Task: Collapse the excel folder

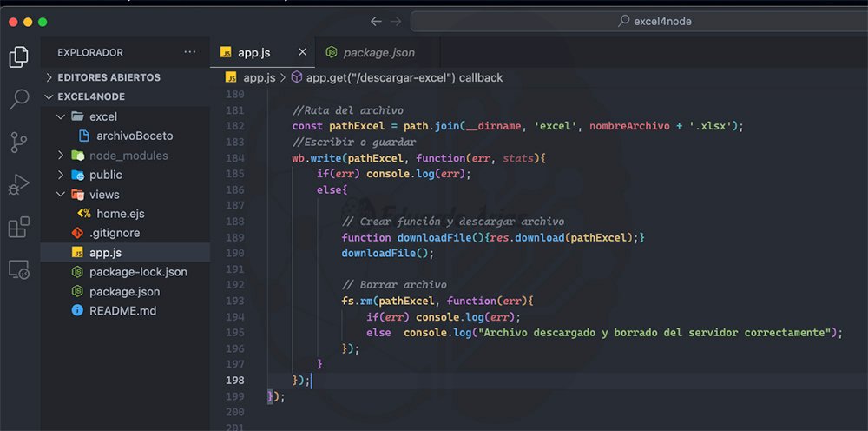Action: point(61,117)
